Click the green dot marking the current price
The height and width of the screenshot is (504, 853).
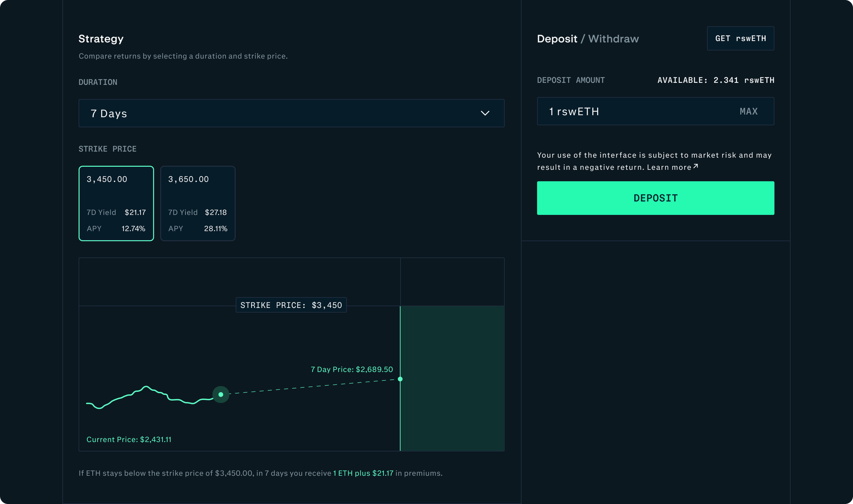coord(220,394)
